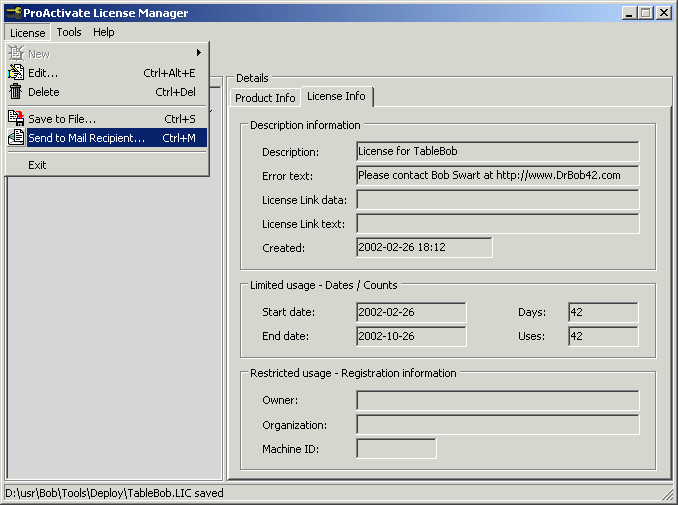Click the Edit pencil icon in menu
The width and height of the screenshot is (678, 505).
pos(16,72)
